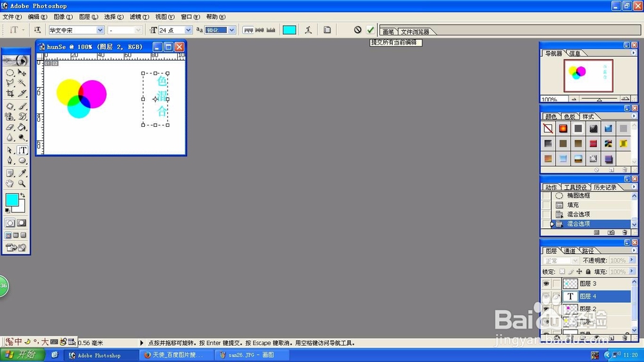This screenshot has height=362, width=644.
Task: Select the Notes tool
Action: 10,173
